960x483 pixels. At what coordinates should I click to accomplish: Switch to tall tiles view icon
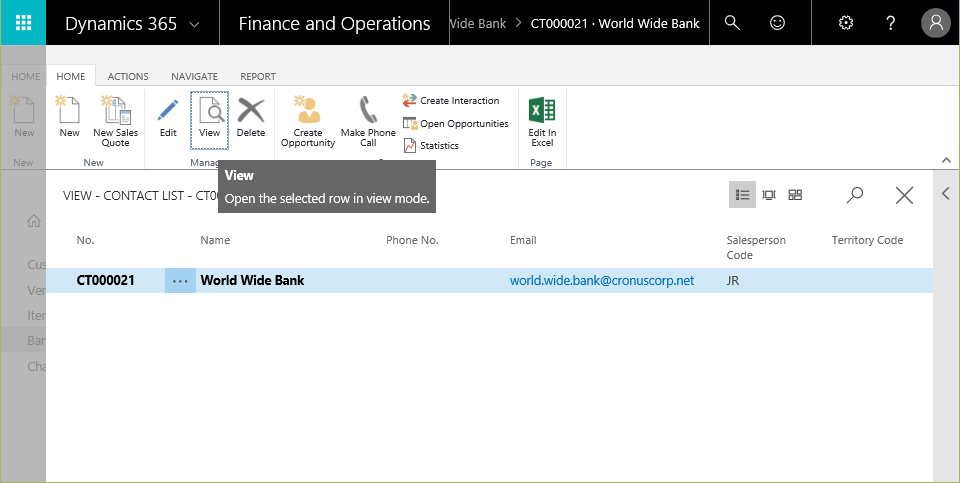[x=769, y=195]
